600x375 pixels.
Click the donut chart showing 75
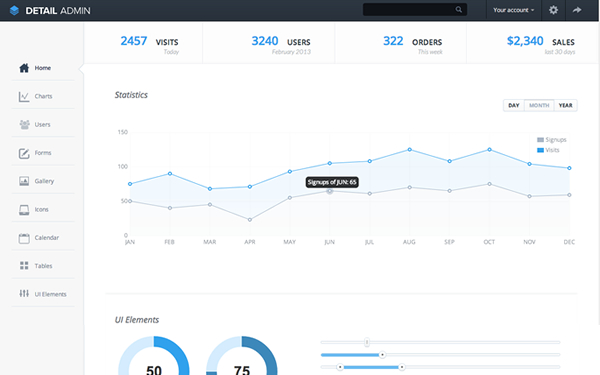click(x=242, y=355)
